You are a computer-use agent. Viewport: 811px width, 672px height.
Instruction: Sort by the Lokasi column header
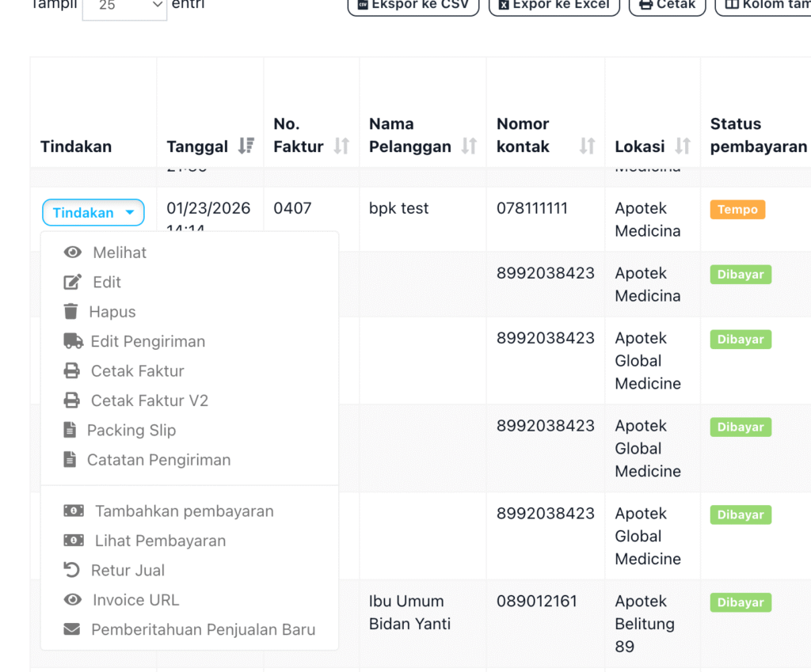click(682, 146)
